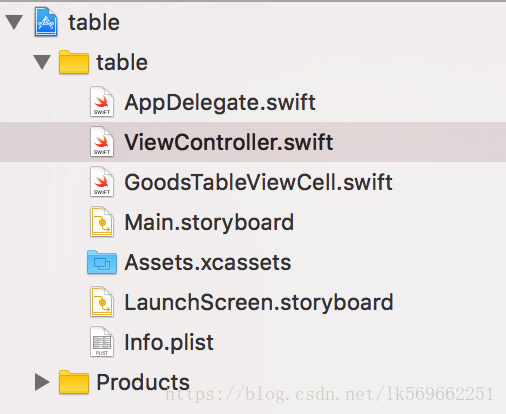Click the Swift icon beside GoodsTableViewCell.swift
Viewport: 506px width, 414px height.
tap(102, 182)
